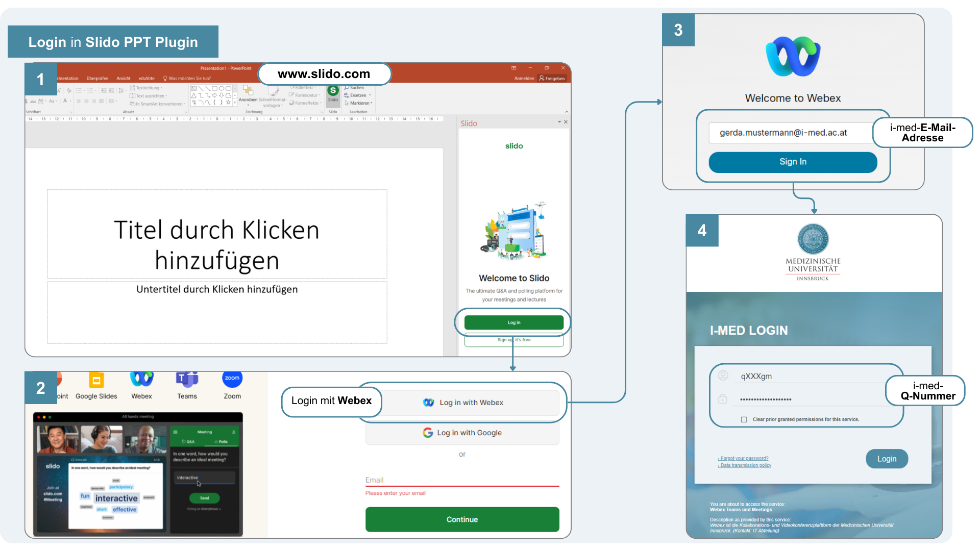The width and height of the screenshot is (980, 551).
Task: Click the Markieren select tool
Action: [358, 103]
